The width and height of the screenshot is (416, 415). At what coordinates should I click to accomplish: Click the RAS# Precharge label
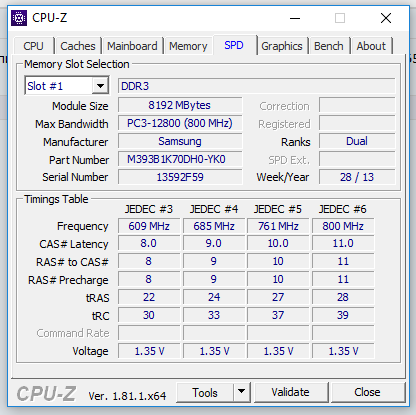coord(68,280)
